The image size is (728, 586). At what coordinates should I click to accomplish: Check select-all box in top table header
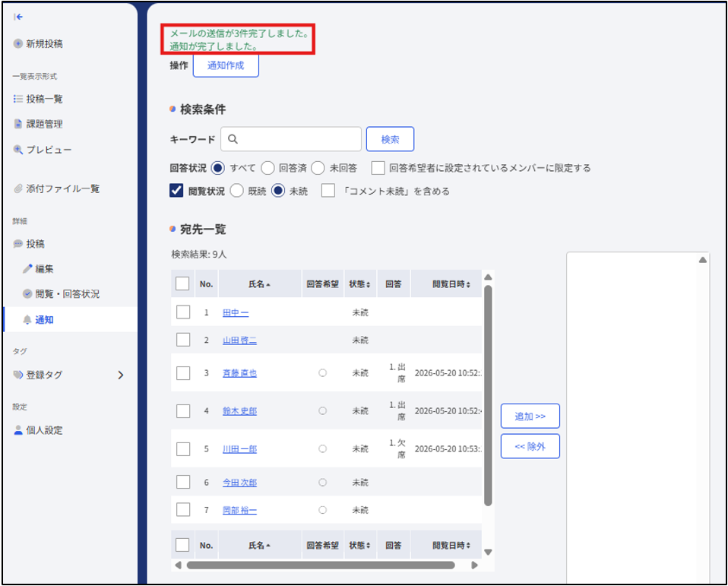[x=182, y=283]
